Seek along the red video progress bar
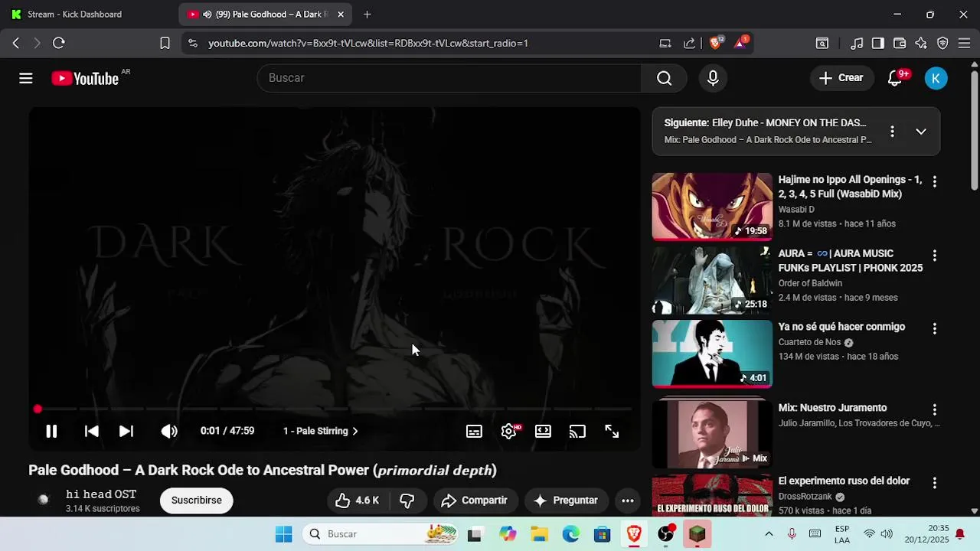Image resolution: width=980 pixels, height=551 pixels. coord(334,409)
